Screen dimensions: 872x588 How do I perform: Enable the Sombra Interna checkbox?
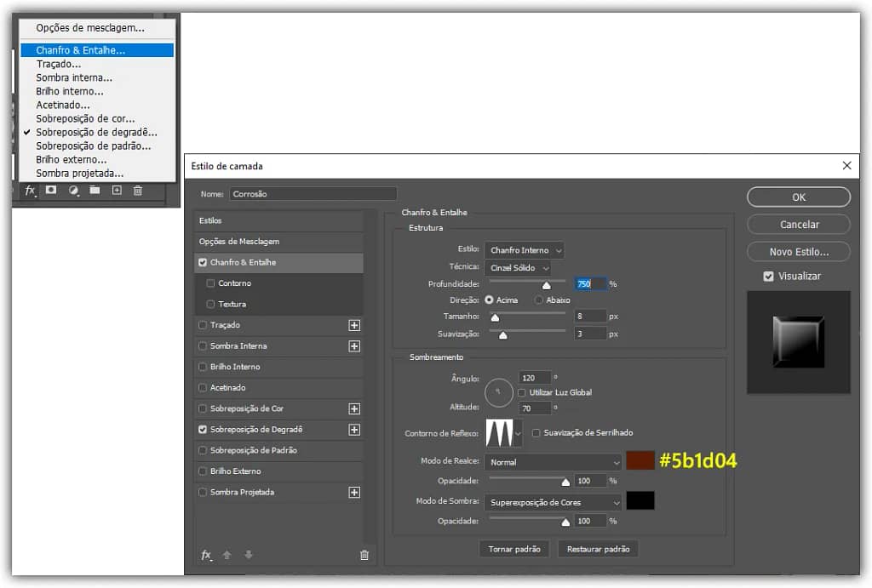click(x=203, y=345)
